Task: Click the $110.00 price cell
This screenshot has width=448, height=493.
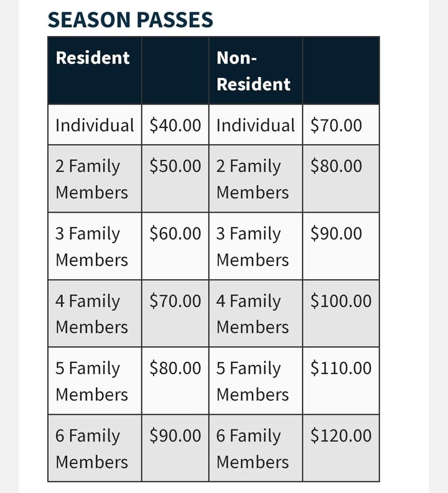Action: [340, 368]
